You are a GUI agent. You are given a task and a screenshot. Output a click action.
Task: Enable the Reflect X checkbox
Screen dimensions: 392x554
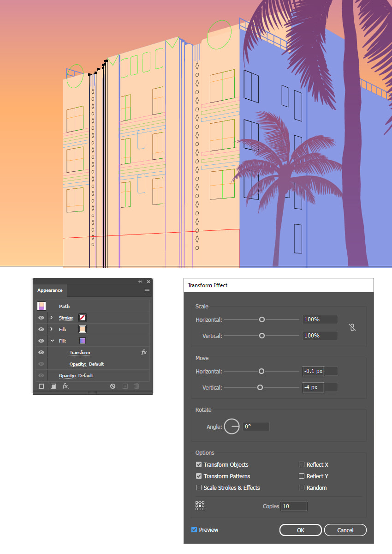(x=302, y=464)
